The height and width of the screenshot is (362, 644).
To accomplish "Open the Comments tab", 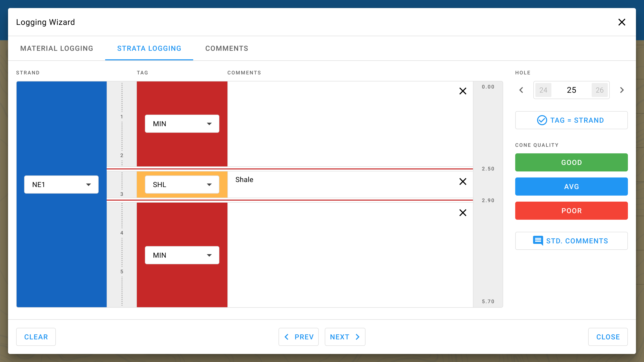I will click(227, 48).
